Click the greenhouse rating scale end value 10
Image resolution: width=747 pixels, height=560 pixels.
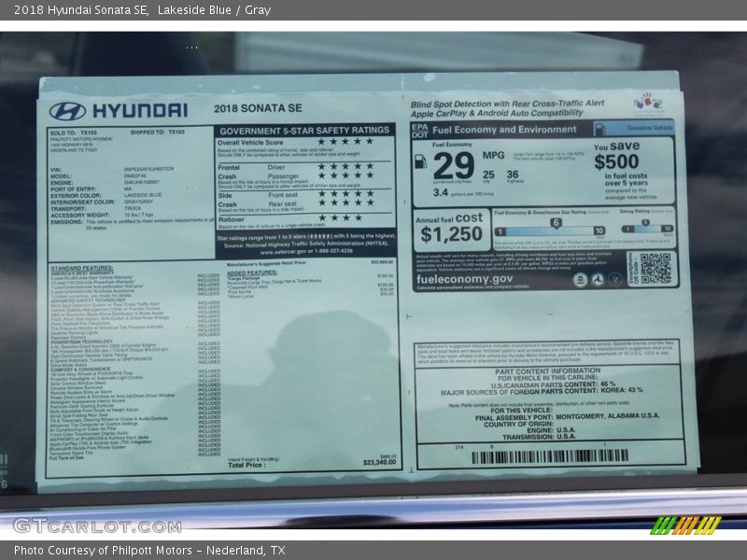[x=599, y=231]
